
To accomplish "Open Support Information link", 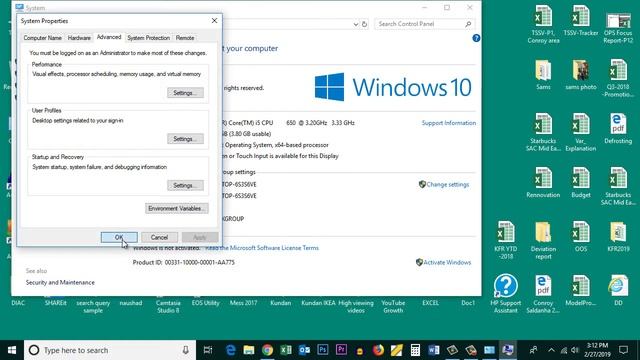I will (x=449, y=123).
